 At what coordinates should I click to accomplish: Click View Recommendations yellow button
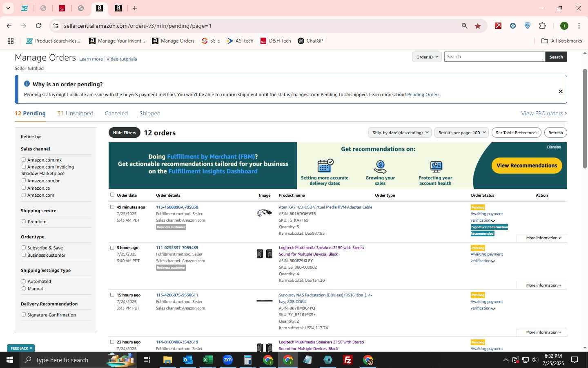pos(527,166)
